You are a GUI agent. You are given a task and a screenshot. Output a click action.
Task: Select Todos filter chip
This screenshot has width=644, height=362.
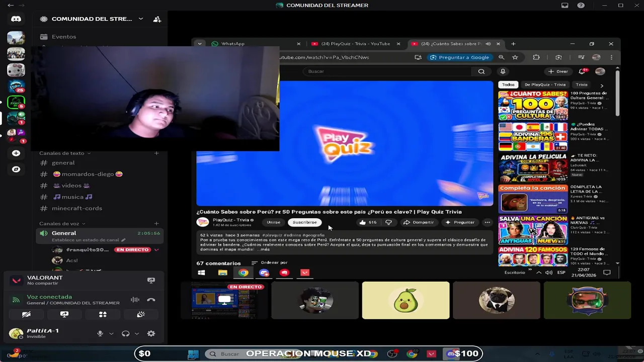click(x=508, y=84)
